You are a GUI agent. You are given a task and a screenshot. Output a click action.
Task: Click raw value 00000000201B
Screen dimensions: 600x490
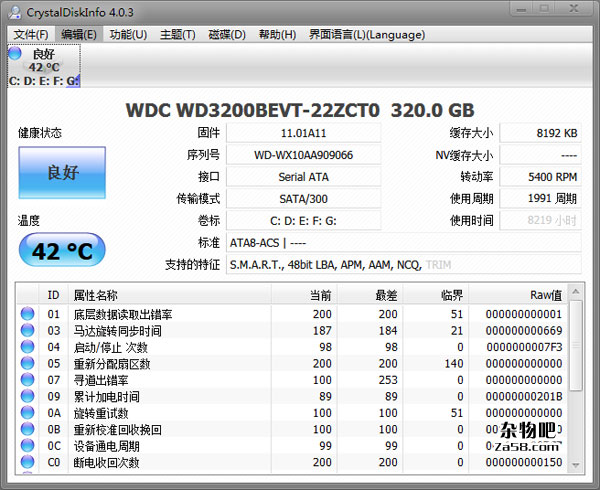524,396
